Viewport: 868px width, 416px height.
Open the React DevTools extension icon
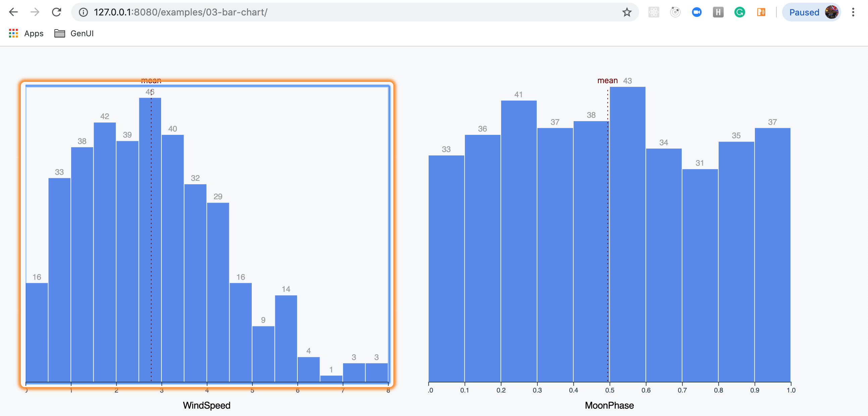pyautogui.click(x=654, y=12)
